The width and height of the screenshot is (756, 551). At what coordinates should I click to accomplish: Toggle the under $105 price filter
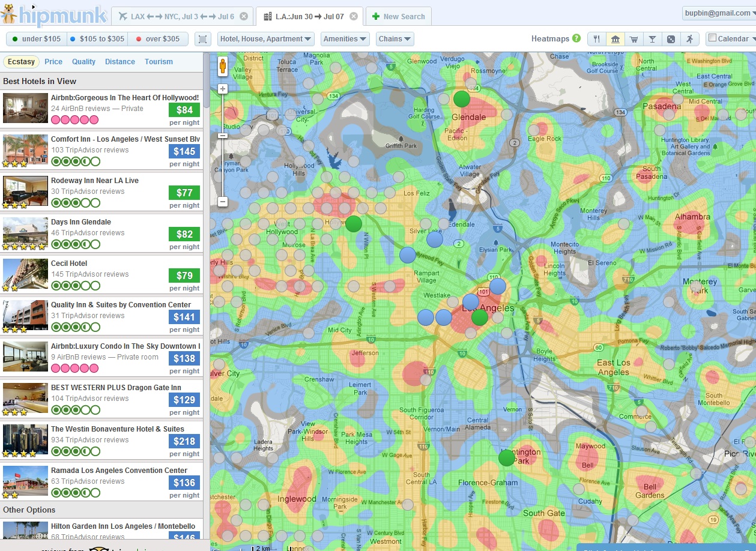(37, 39)
